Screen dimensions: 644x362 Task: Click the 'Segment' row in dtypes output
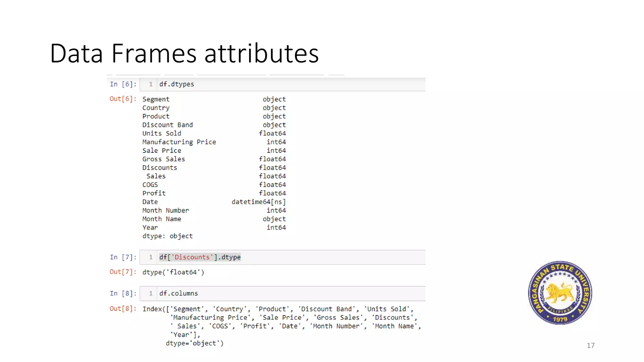(x=214, y=99)
